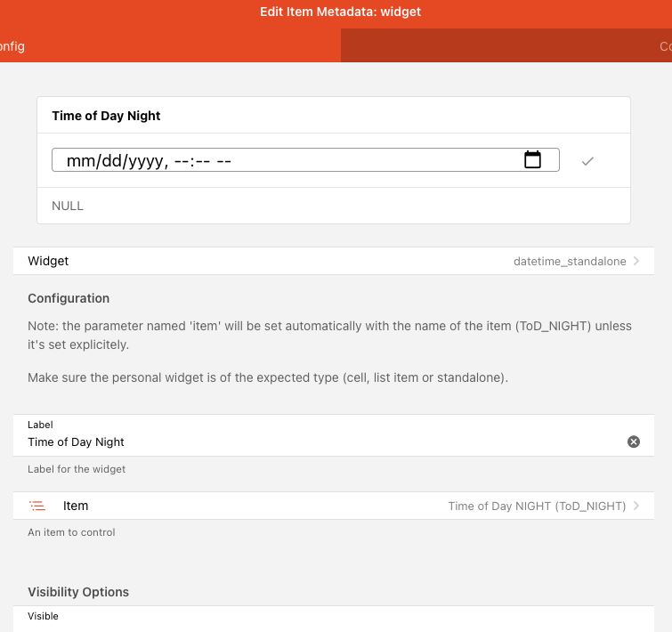The image size is (672, 632).
Task: Expand the Widget row chevron
Action: click(x=636, y=262)
